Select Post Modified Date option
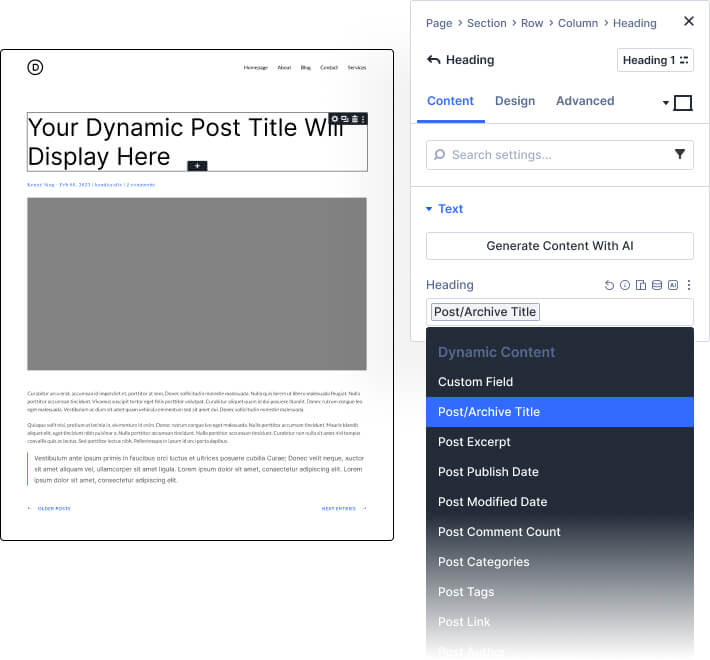710x660 pixels. 560,502
